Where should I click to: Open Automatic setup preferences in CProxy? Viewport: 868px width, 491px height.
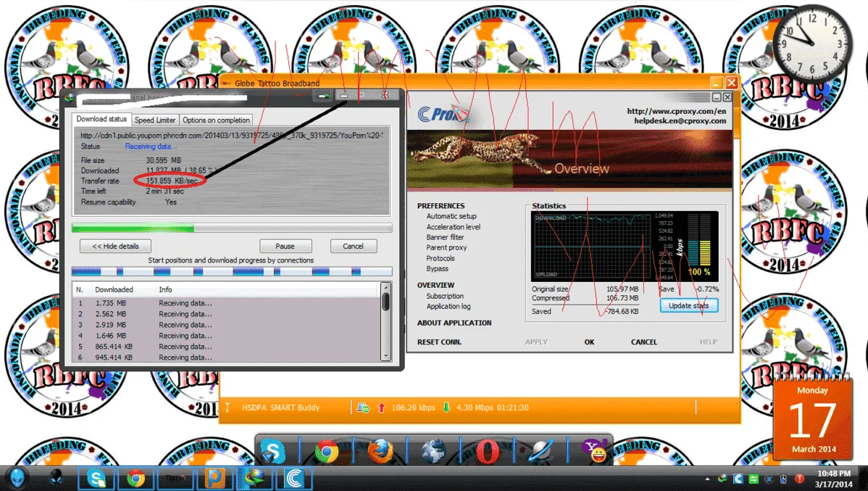[451, 216]
